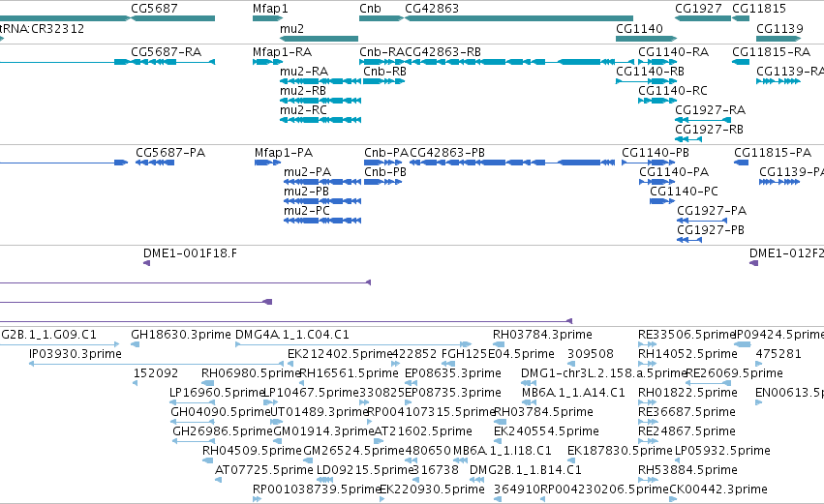Select transcript label CG5687-RA

tap(167, 52)
